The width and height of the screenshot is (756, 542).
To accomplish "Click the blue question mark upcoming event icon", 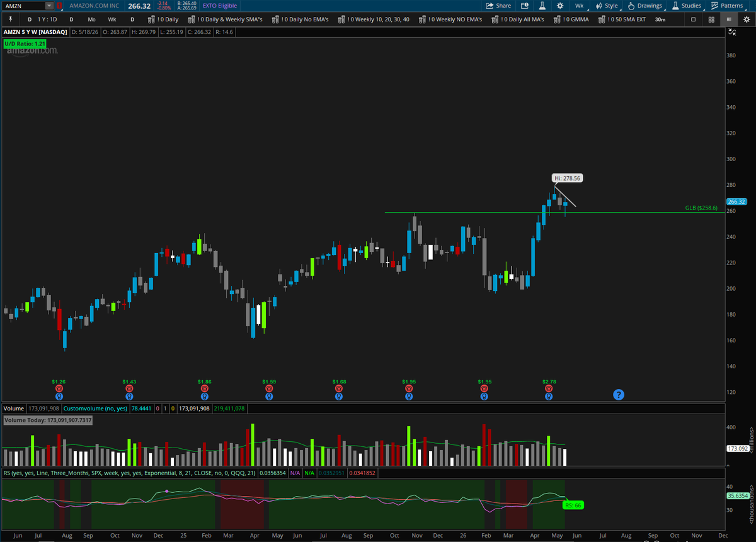I will [x=619, y=395].
